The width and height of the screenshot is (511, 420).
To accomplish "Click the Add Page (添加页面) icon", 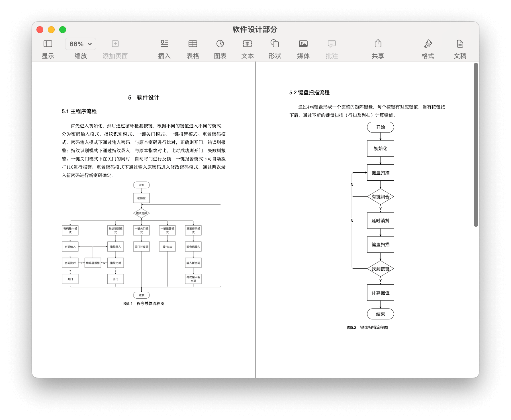I will point(115,44).
